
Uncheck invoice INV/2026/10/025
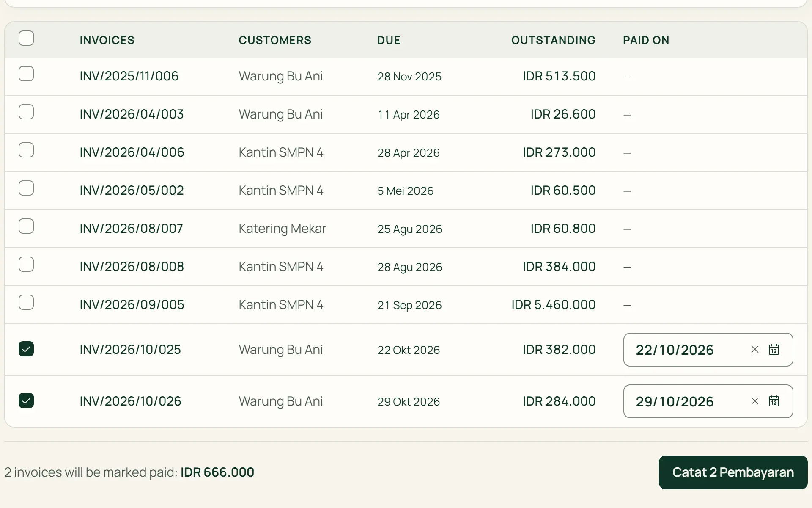(x=26, y=349)
